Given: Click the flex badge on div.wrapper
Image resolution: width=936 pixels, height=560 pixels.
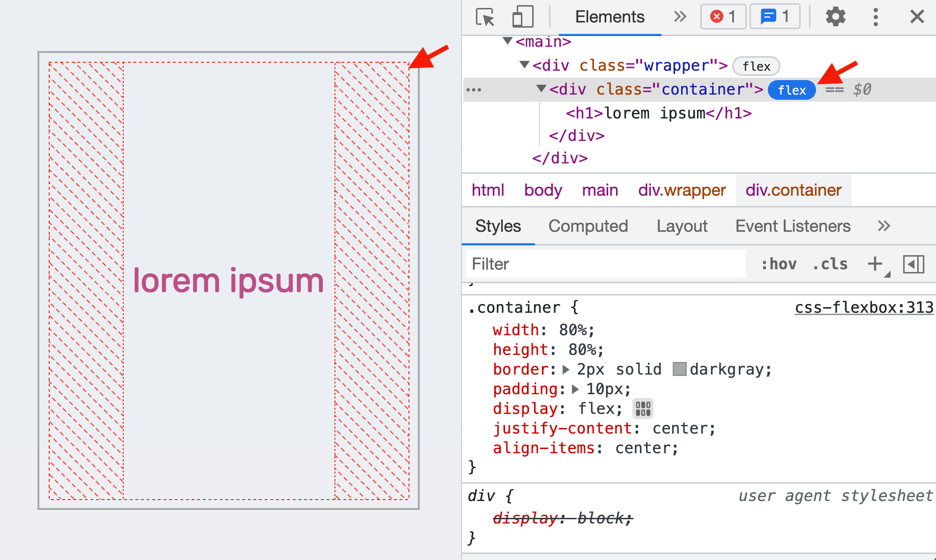Looking at the screenshot, I should (756, 66).
